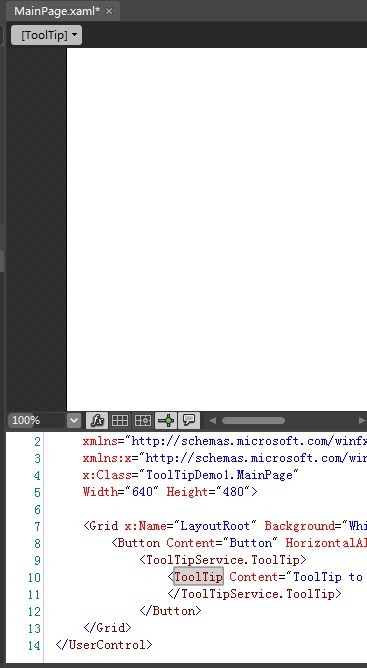Click the white design canvas artboard

coord(217,229)
